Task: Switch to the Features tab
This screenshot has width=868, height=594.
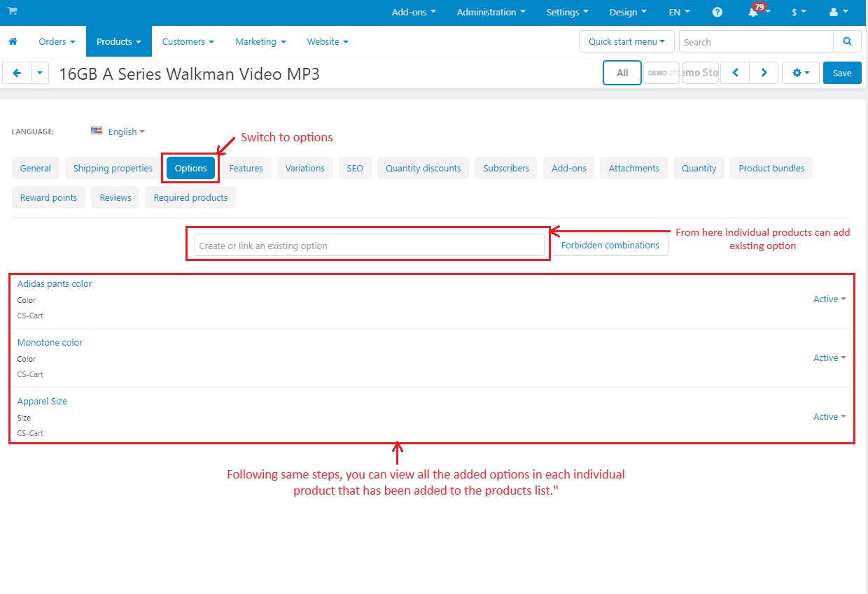Action: (x=246, y=168)
